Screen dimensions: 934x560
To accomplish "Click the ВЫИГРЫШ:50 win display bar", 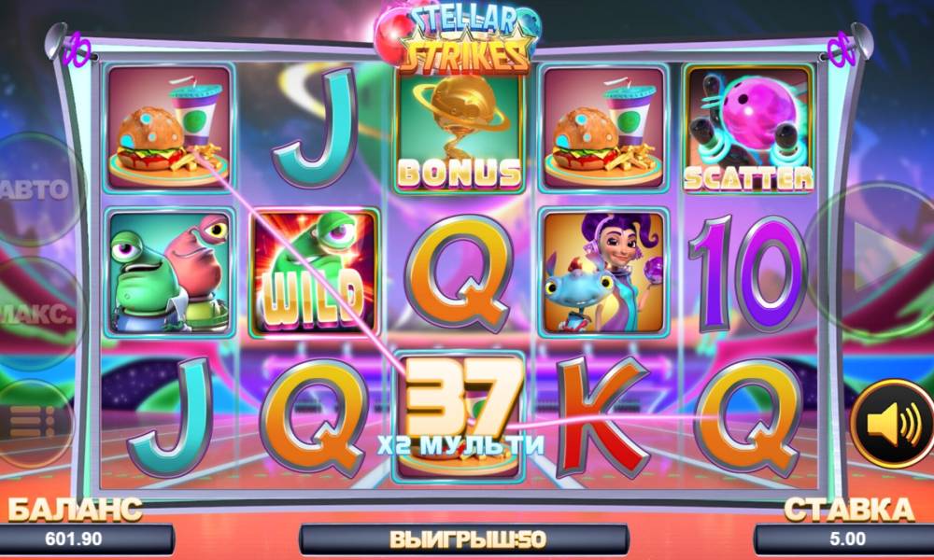I will coord(466,539).
